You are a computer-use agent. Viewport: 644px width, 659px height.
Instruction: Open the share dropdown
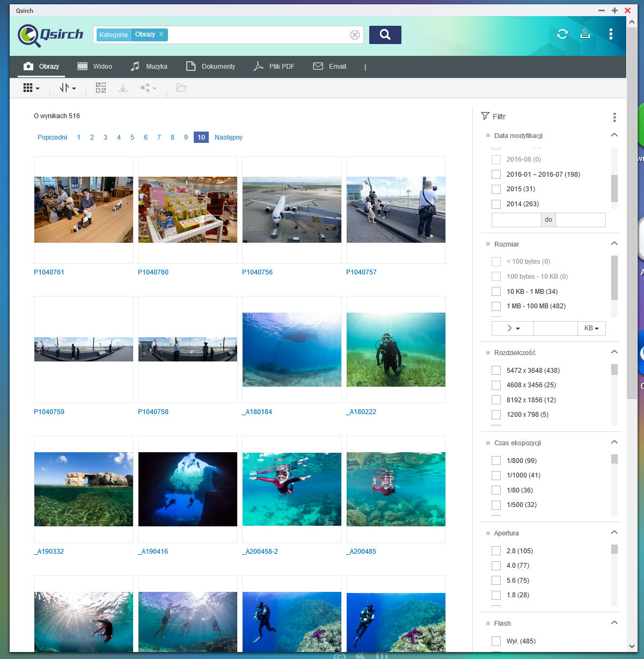[x=148, y=88]
